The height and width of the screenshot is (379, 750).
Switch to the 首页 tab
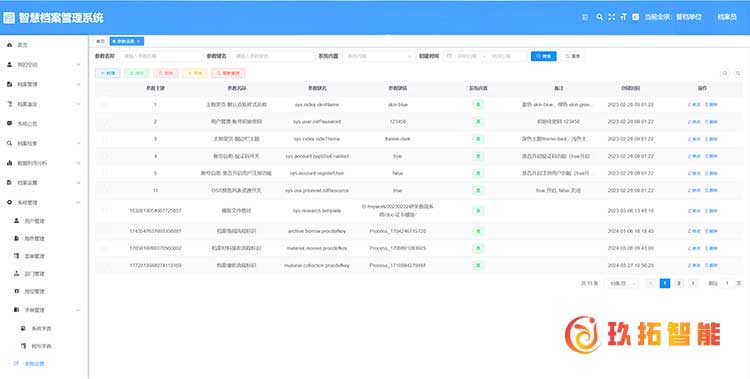(100, 42)
